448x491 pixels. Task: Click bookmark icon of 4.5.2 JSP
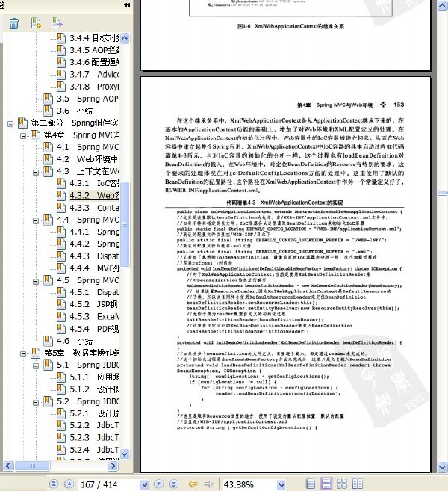pyautogui.click(x=61, y=304)
